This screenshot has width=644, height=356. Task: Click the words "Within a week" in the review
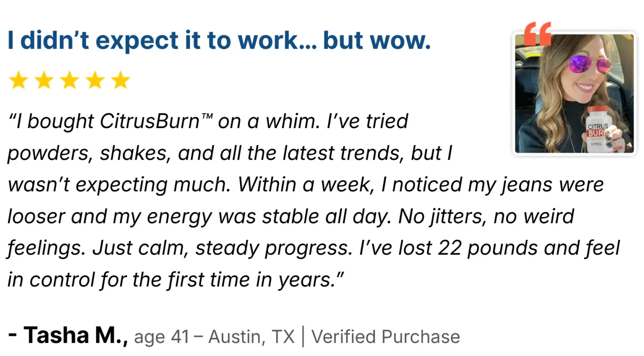[x=305, y=185]
